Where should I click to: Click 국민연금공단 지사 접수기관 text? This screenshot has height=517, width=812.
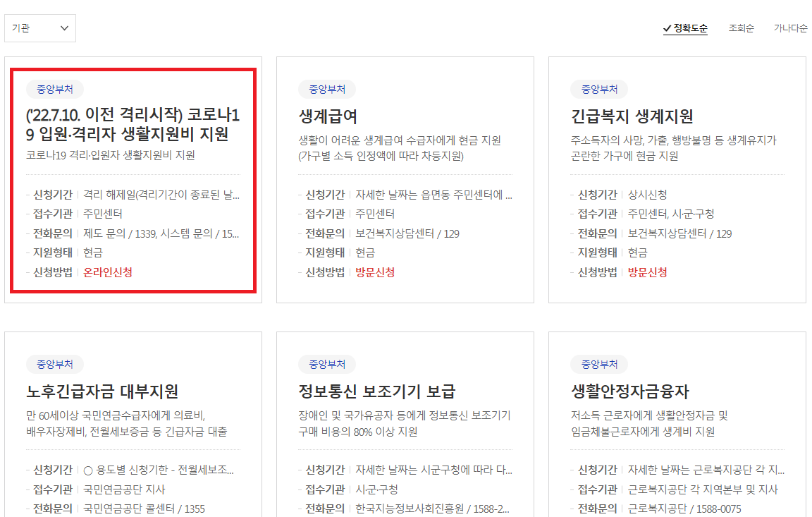pos(124,489)
